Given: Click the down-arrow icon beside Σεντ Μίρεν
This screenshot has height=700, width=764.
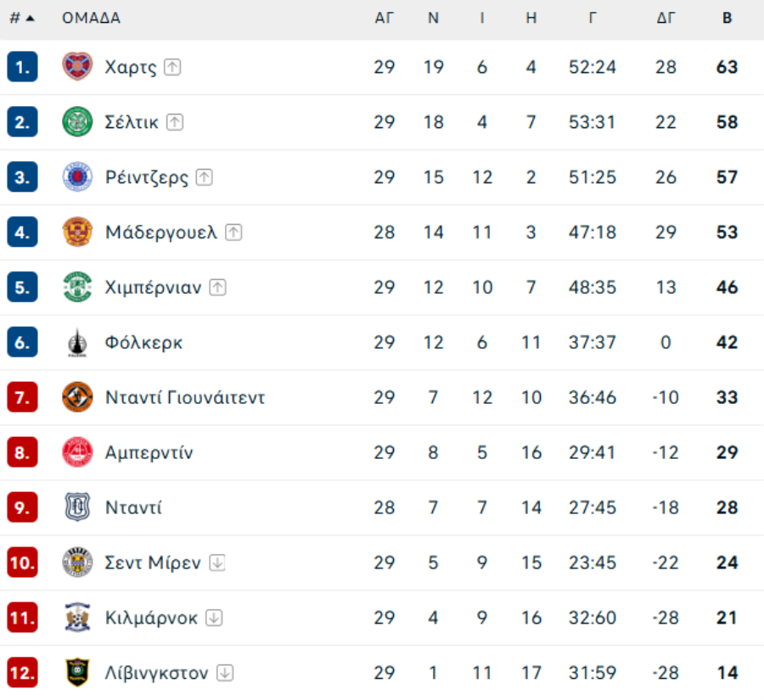Looking at the screenshot, I should click(x=217, y=563).
